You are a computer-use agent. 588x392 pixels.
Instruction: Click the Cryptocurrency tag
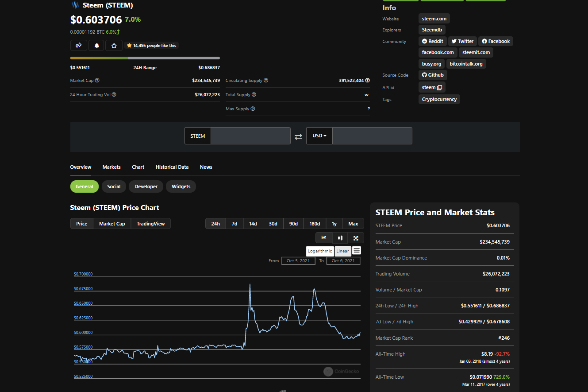(439, 99)
